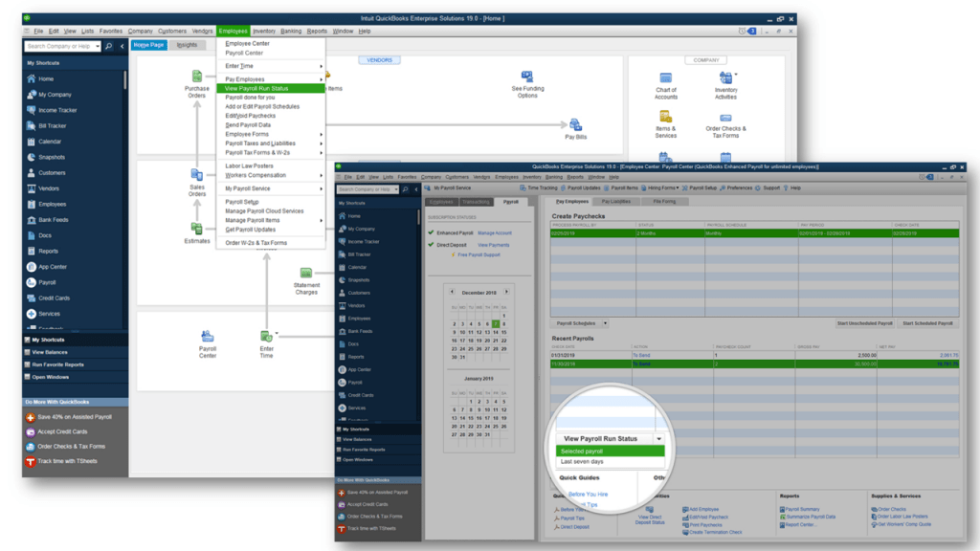980x551 pixels.
Task: Open Bank Feeds in Home window sidebar
Action: tap(54, 220)
